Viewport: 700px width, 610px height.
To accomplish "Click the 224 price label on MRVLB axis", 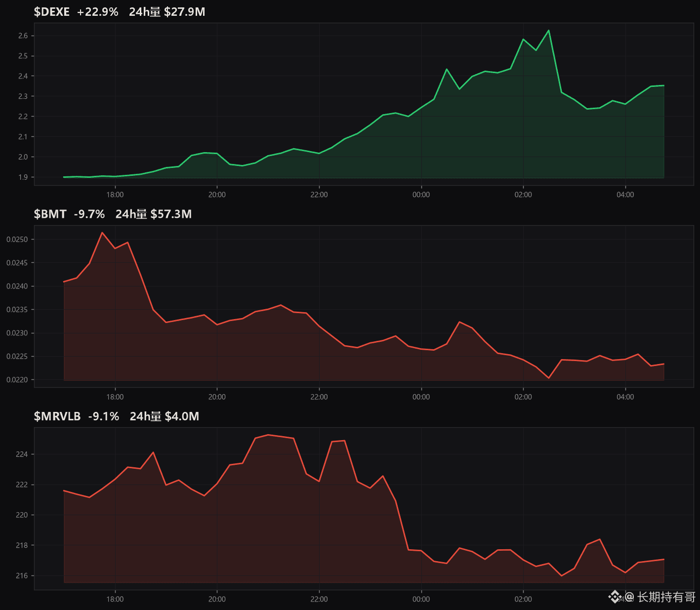I will [22, 454].
